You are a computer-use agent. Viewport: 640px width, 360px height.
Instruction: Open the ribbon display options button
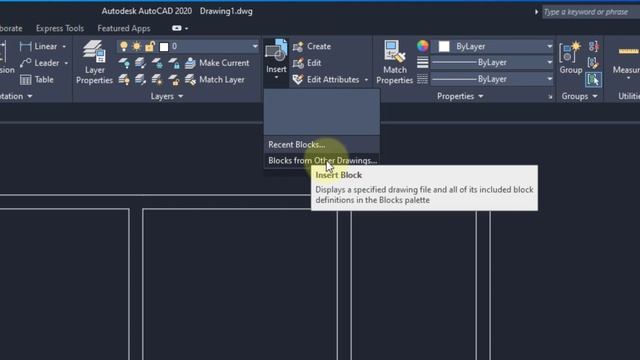180,28
